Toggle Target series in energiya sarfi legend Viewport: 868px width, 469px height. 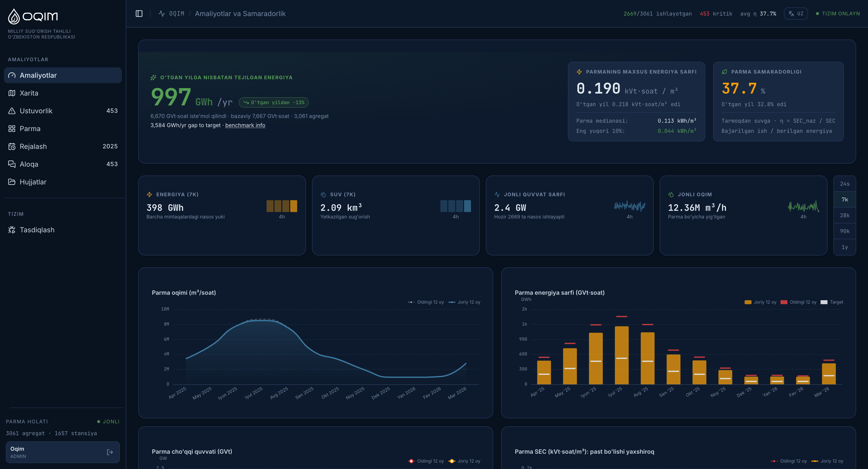pyautogui.click(x=832, y=302)
